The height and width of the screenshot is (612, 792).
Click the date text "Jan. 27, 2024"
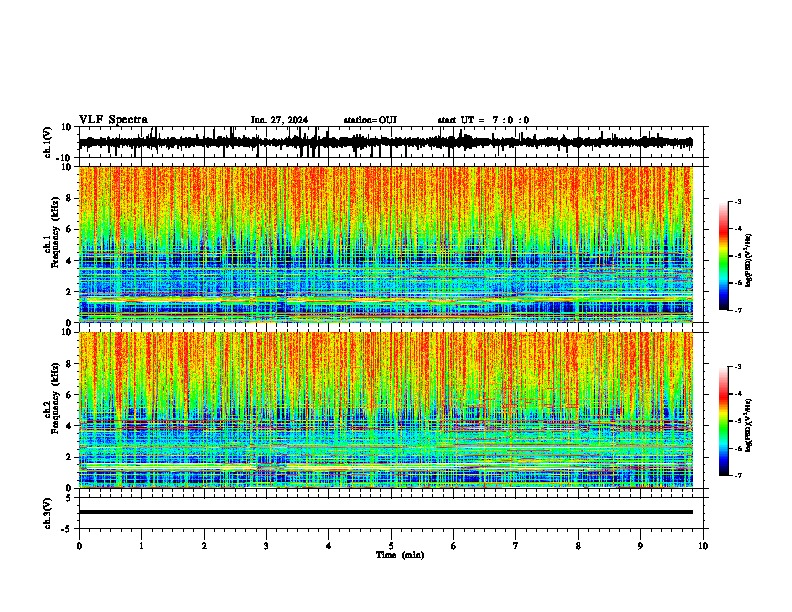279,120
